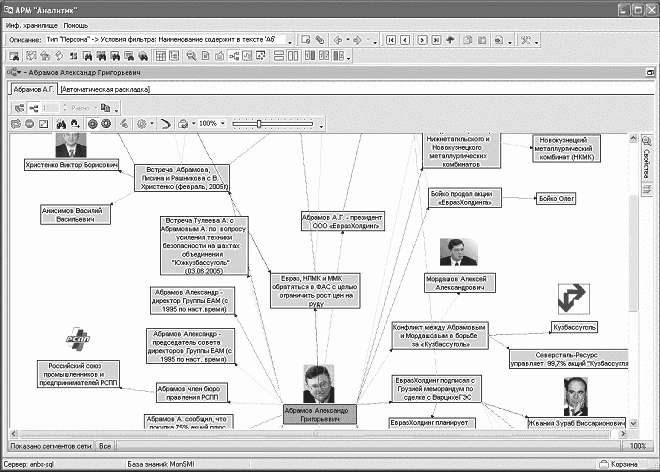Expand the filter description dropdown
The height and width of the screenshot is (472, 660).
tap(290, 40)
